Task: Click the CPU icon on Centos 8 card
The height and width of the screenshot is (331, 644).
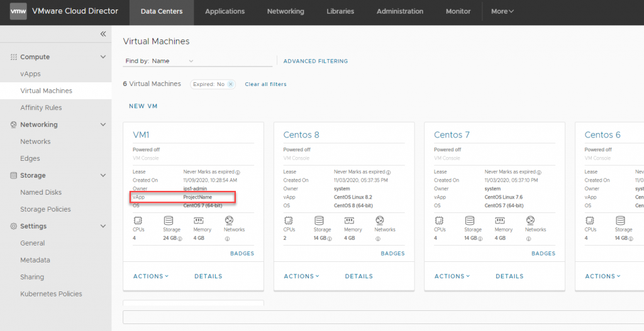Action: [x=289, y=220]
